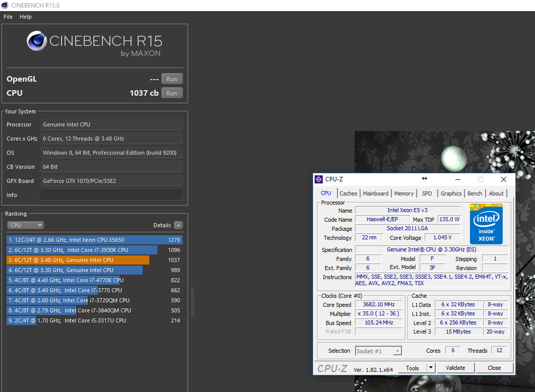Switch to the Caches tab in CPU-Z
Viewport: 535px width, 392px height.
[x=348, y=193]
